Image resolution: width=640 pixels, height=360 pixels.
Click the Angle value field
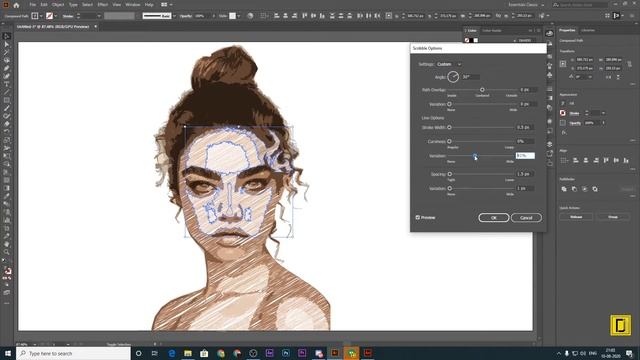pos(470,77)
